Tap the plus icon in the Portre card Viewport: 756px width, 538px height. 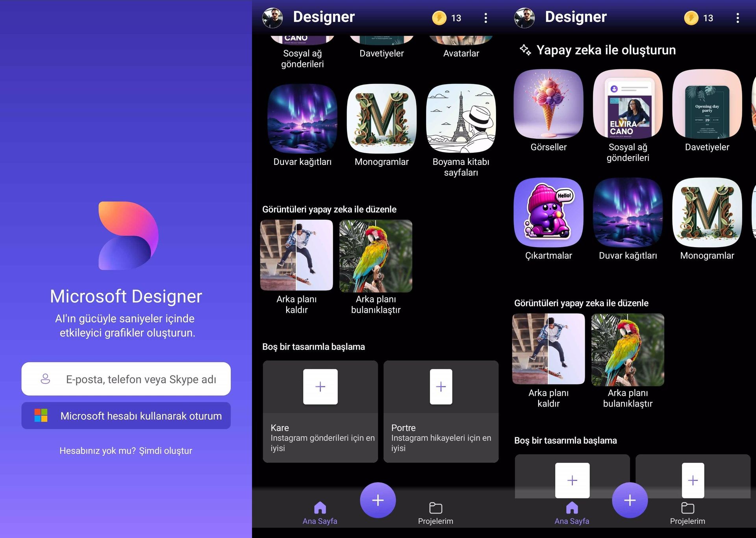pyautogui.click(x=441, y=386)
